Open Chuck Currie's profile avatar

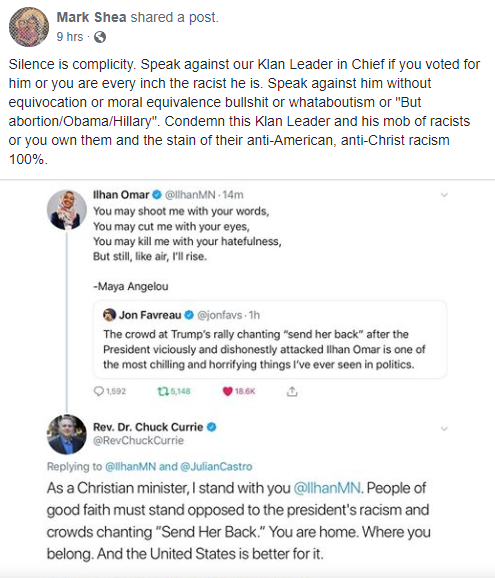(x=67, y=434)
